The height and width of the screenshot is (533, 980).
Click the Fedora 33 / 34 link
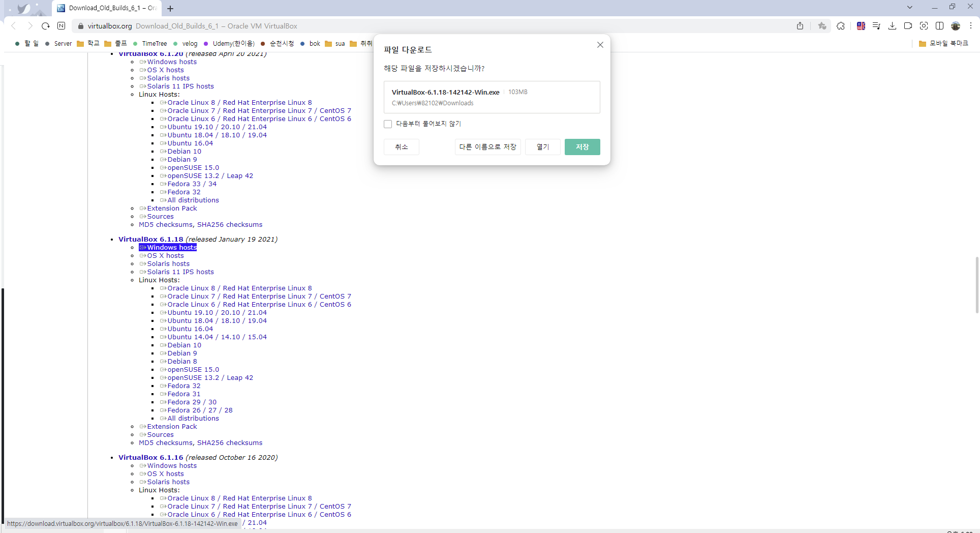pos(192,184)
